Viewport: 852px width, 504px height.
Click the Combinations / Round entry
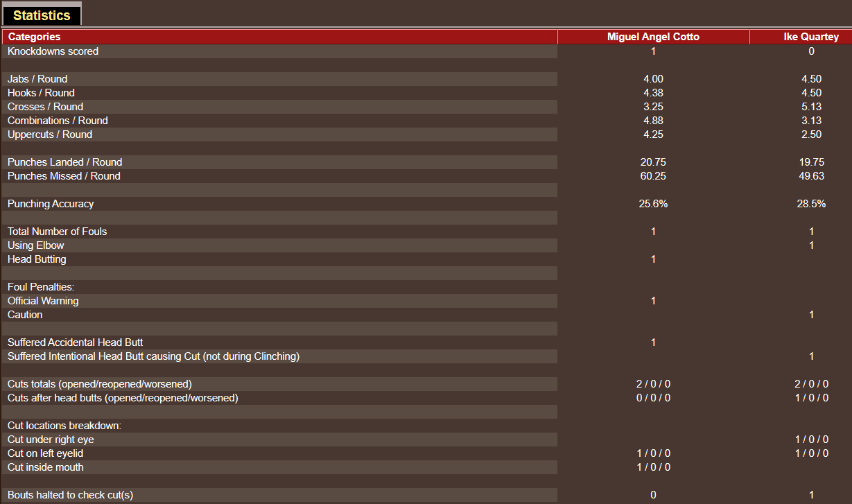(57, 120)
